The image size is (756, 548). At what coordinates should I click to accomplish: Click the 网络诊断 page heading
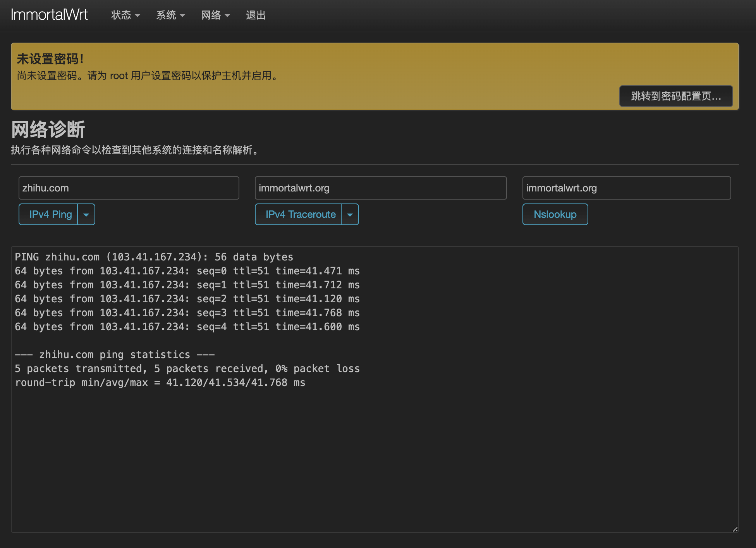48,129
